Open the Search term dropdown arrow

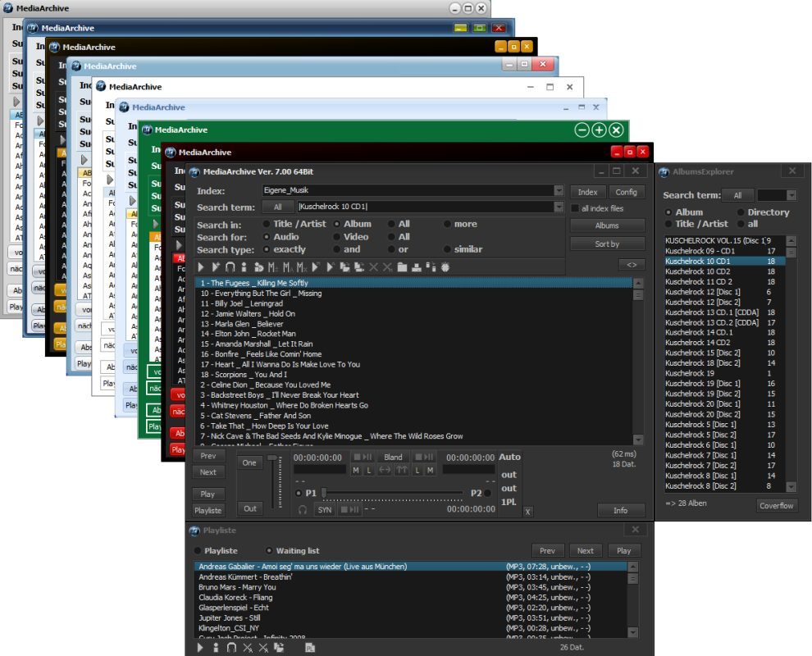(x=559, y=207)
